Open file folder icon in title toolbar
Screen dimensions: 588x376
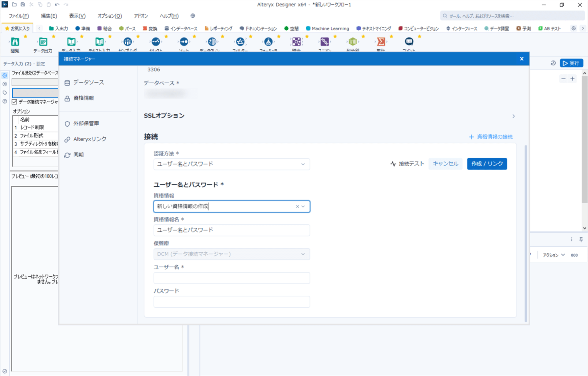tap(14, 5)
